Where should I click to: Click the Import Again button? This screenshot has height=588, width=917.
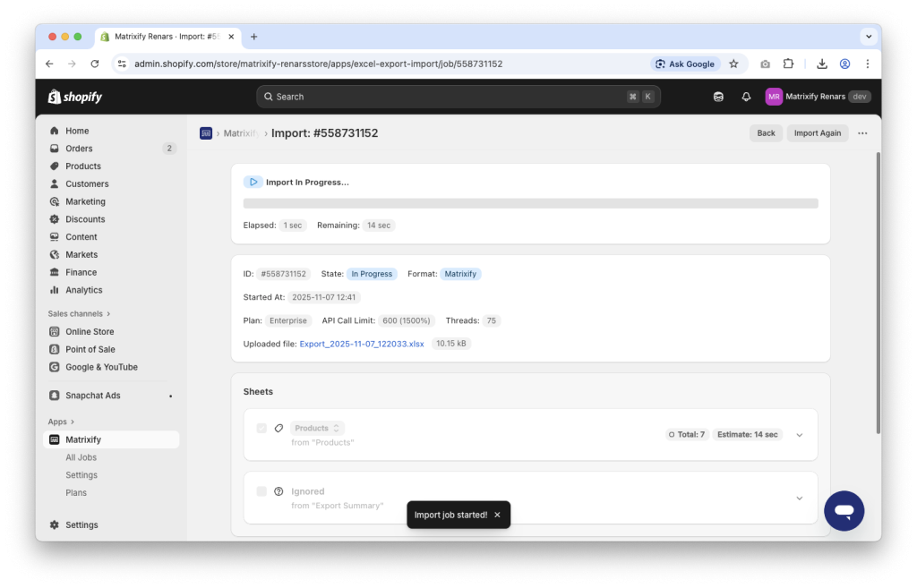817,132
